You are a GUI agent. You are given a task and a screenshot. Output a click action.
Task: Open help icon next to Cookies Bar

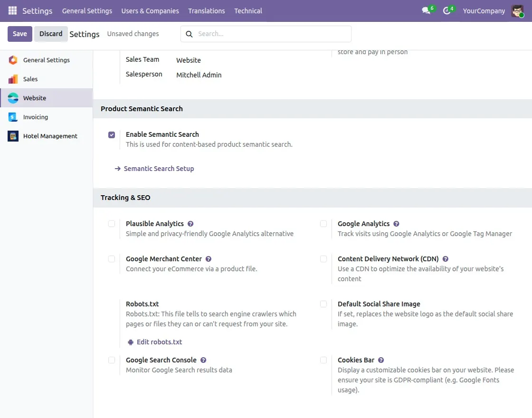381,360
